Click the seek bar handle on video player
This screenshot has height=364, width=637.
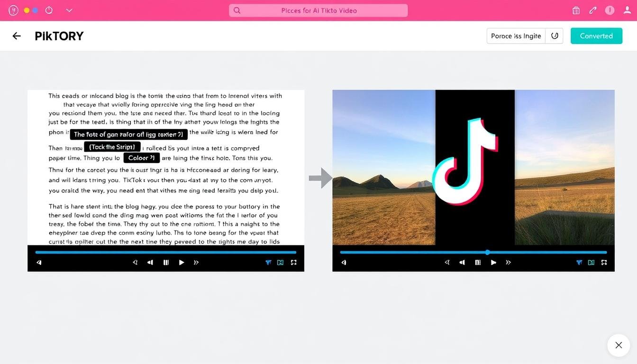(x=487, y=252)
